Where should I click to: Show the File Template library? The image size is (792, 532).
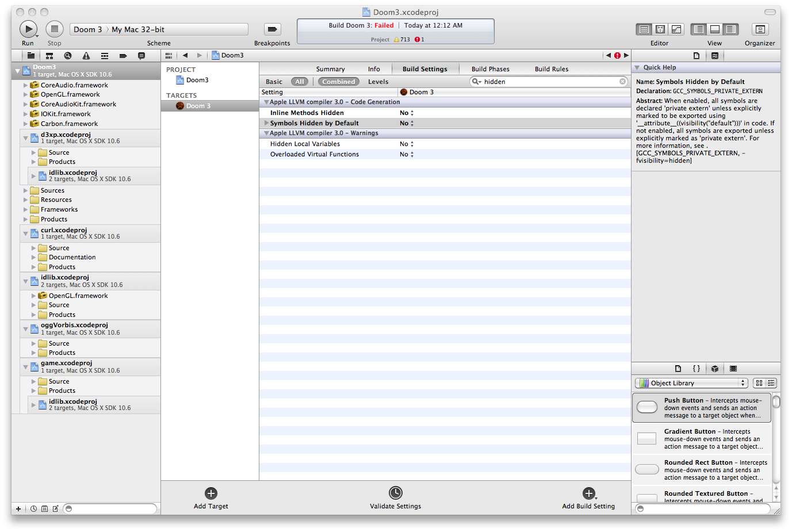678,369
